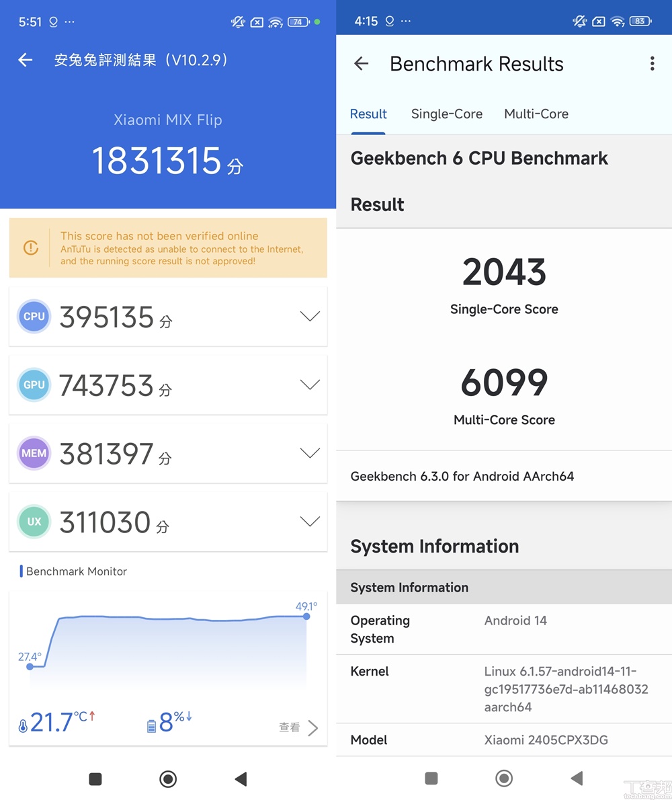Tap the 6099 multi-core score
This screenshot has height=800, width=672.
click(x=504, y=383)
